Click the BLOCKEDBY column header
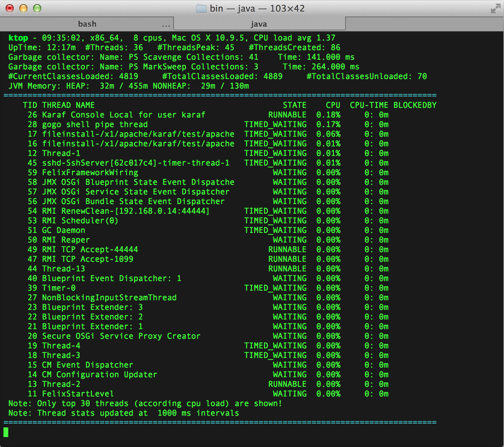The width and height of the screenshot is (504, 447). [x=415, y=105]
